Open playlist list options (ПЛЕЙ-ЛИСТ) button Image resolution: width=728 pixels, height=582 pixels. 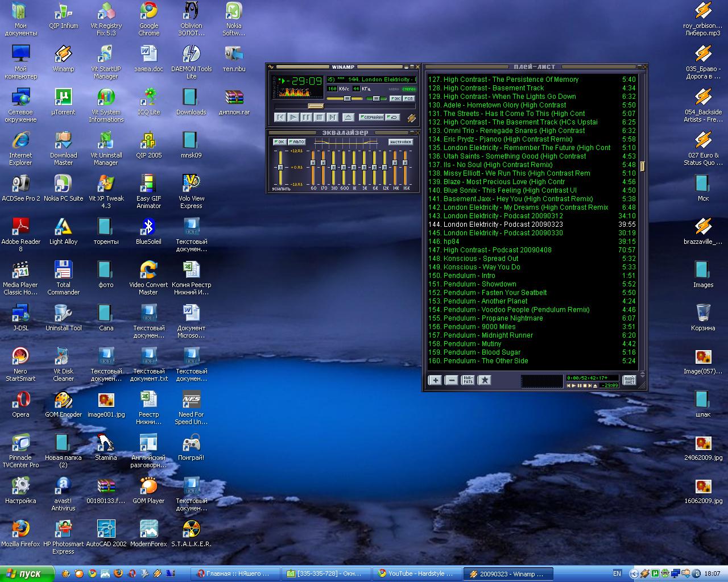(630, 380)
